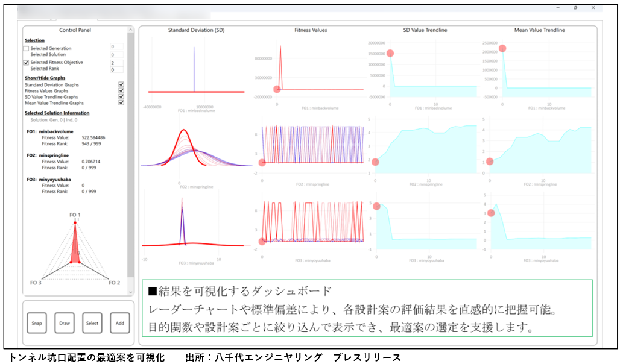This screenshot has width=620, height=364.
Task: Click the FO 1 vertex on radar chart
Action: point(75,222)
